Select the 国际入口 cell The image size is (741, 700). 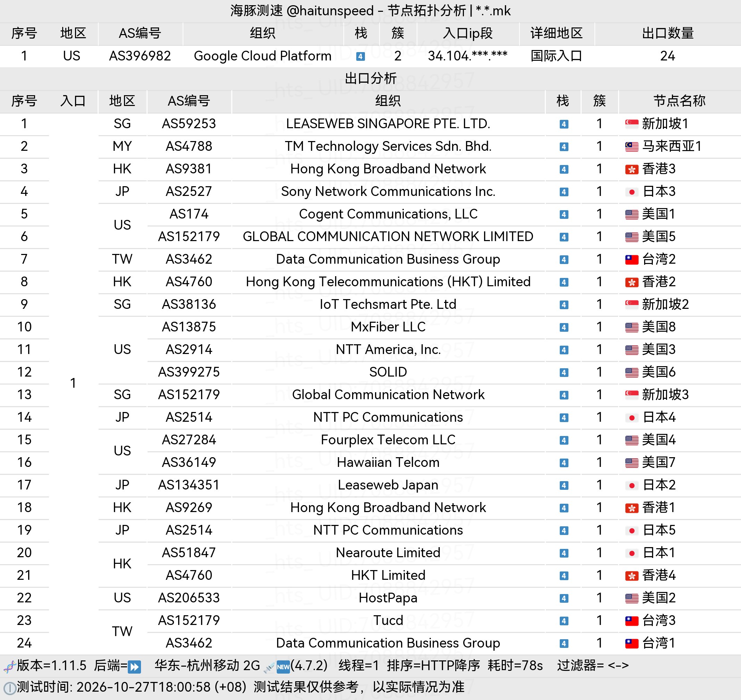pyautogui.click(x=556, y=56)
